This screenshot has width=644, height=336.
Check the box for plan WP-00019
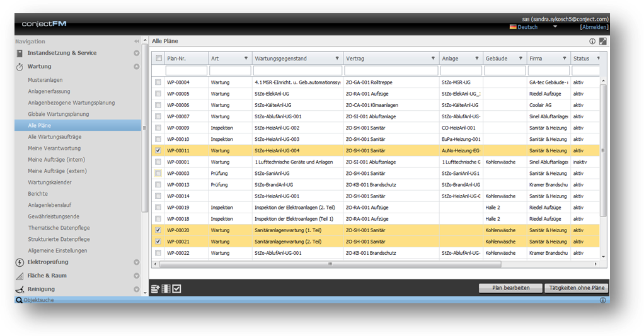(158, 208)
